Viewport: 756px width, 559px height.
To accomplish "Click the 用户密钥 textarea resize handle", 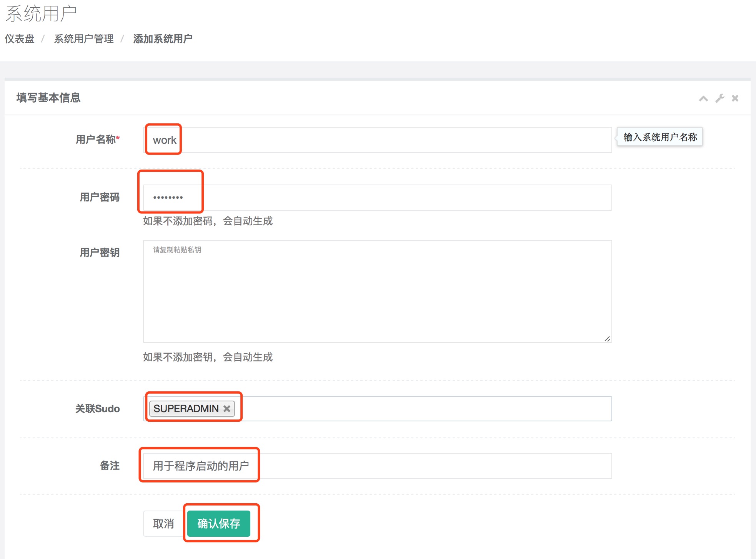I will (x=607, y=339).
